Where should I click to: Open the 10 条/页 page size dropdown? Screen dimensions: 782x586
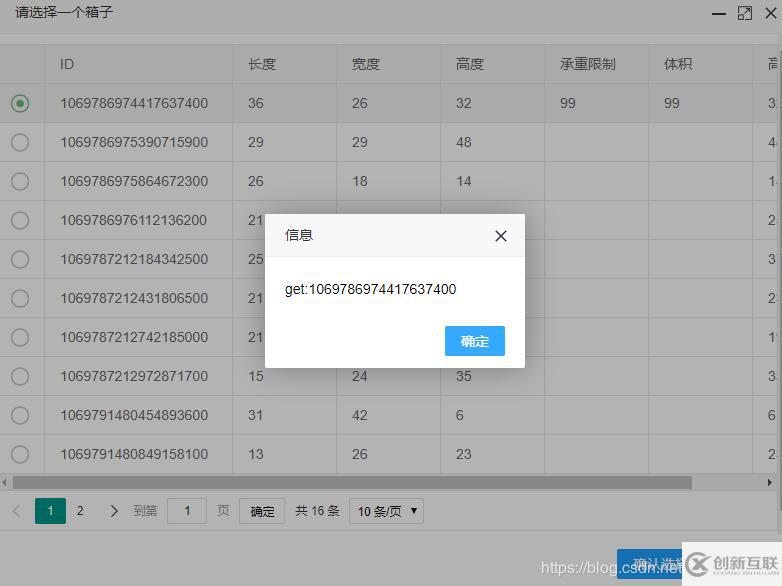pyautogui.click(x=387, y=511)
